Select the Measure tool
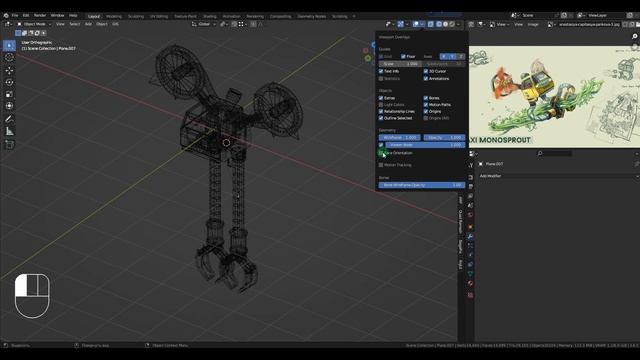Image resolution: width=640 pixels, height=360 pixels. tap(9, 131)
